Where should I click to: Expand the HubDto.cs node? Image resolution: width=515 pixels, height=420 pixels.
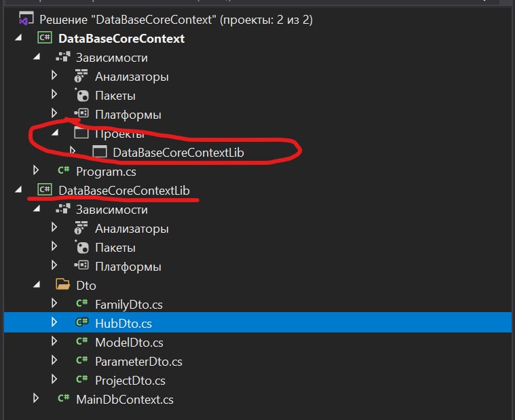[x=54, y=322]
